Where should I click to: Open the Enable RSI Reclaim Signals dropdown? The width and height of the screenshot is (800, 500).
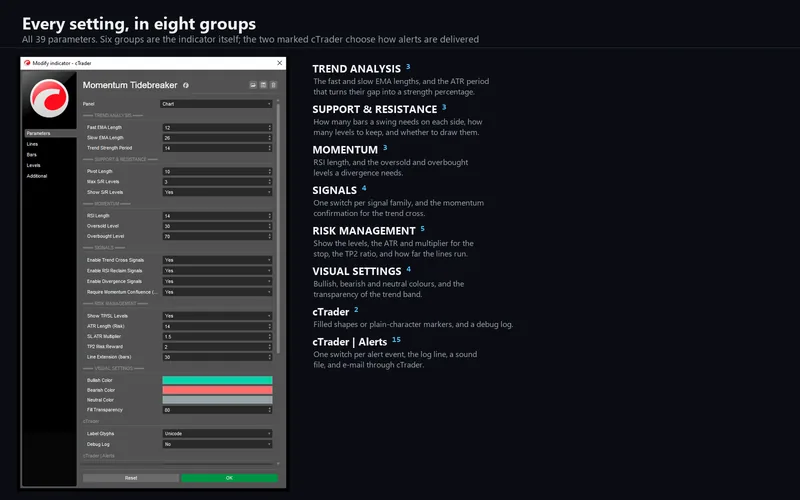[x=217, y=271]
